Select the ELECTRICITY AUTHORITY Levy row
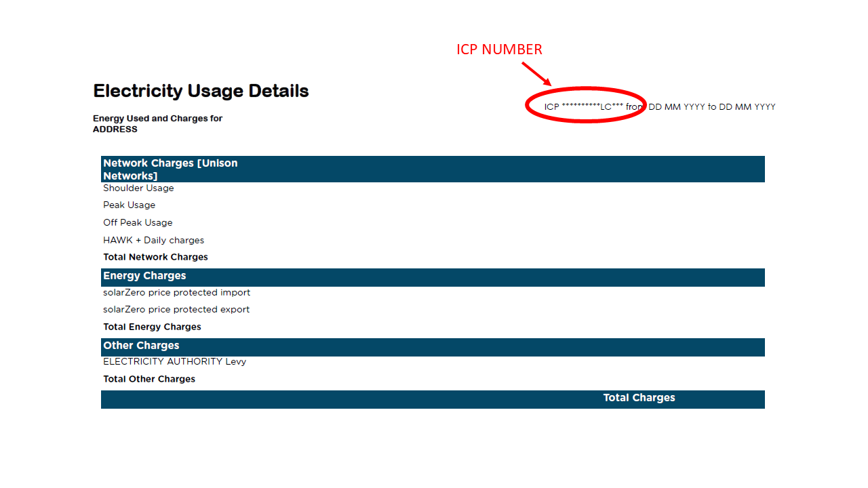The width and height of the screenshot is (868, 488). click(174, 362)
